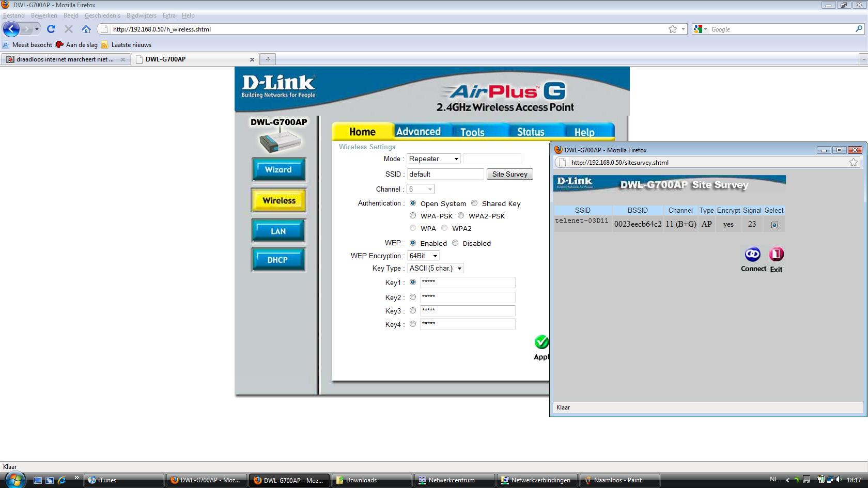
Task: Open a new tab with the plus icon
Action: pyautogui.click(x=268, y=59)
